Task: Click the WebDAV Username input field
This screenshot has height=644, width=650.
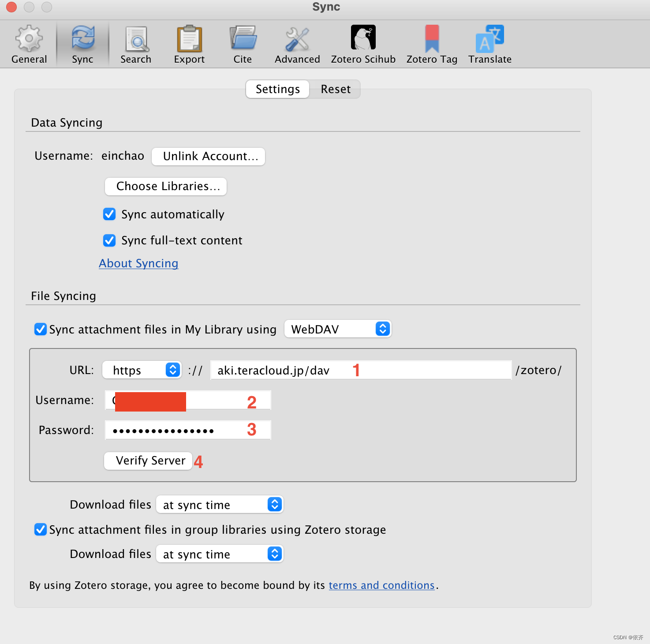Action: (188, 400)
